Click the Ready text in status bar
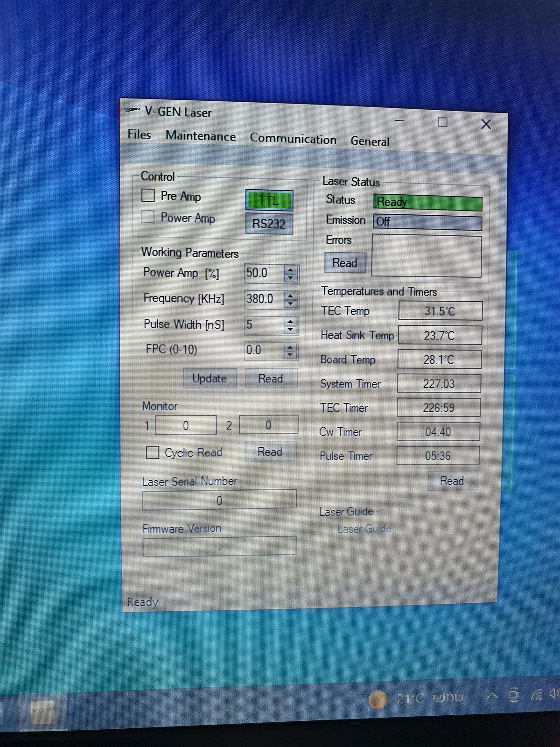The height and width of the screenshot is (747, 560). pyautogui.click(x=142, y=602)
